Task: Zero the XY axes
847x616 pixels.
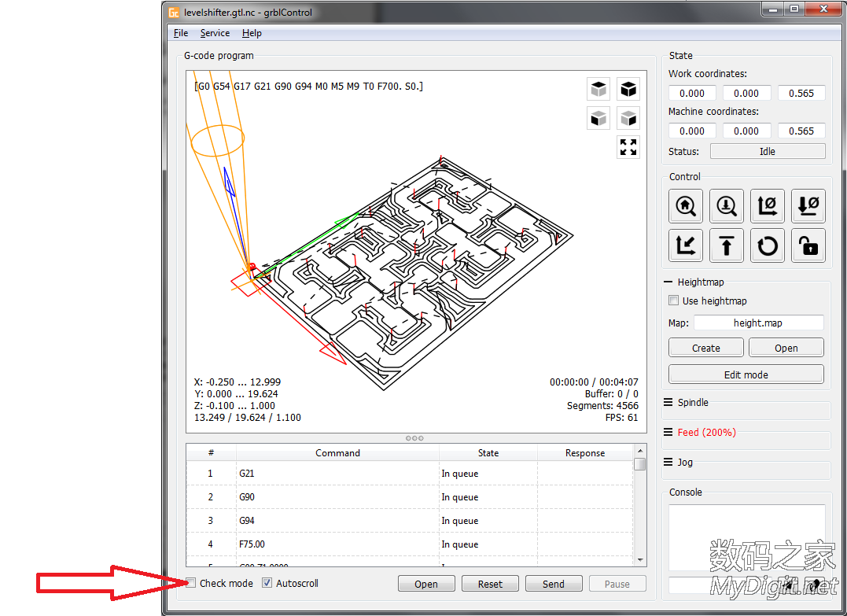Action: click(x=767, y=206)
